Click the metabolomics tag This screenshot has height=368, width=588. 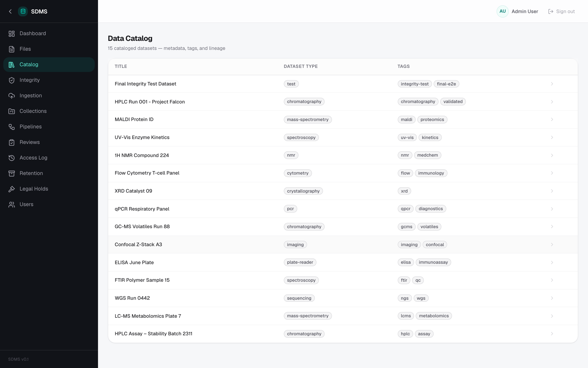(x=434, y=316)
